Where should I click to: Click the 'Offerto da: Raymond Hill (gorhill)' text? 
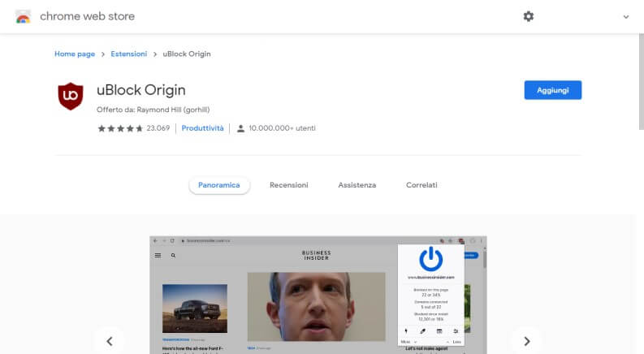click(x=153, y=110)
